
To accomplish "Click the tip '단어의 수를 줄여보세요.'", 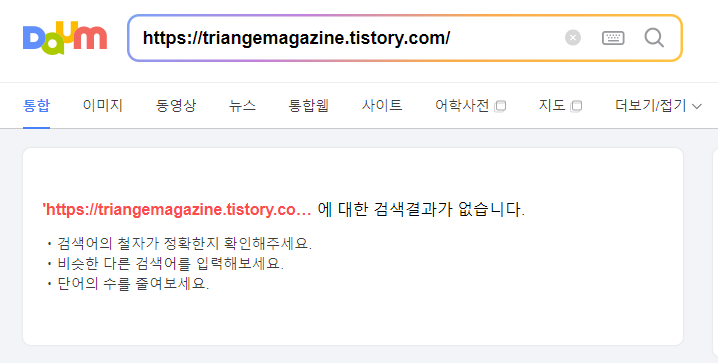I will pyautogui.click(x=133, y=284).
